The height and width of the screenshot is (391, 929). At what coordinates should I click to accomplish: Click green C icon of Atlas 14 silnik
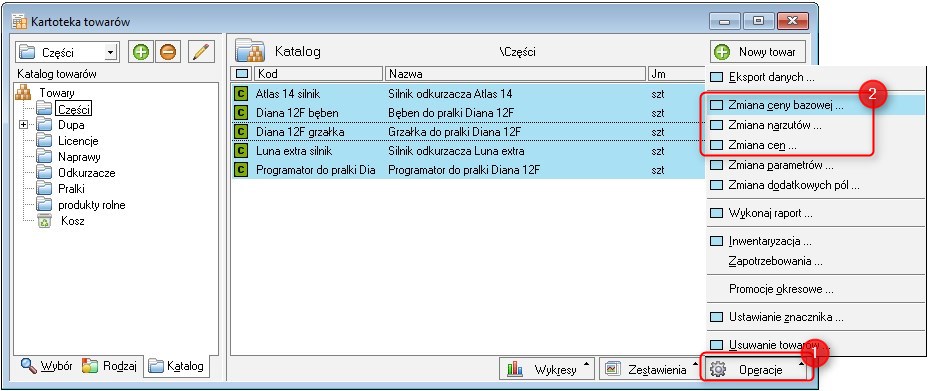click(x=241, y=94)
